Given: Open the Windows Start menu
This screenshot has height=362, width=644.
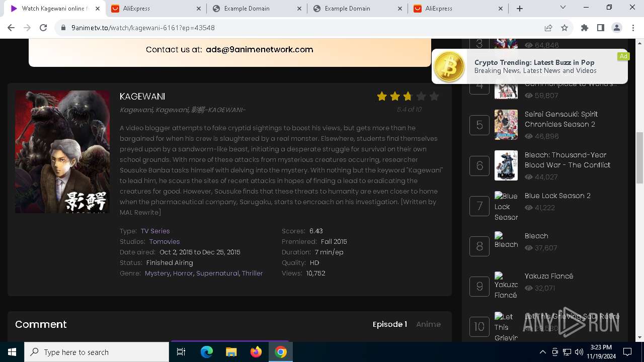Looking at the screenshot, I should click(12, 352).
